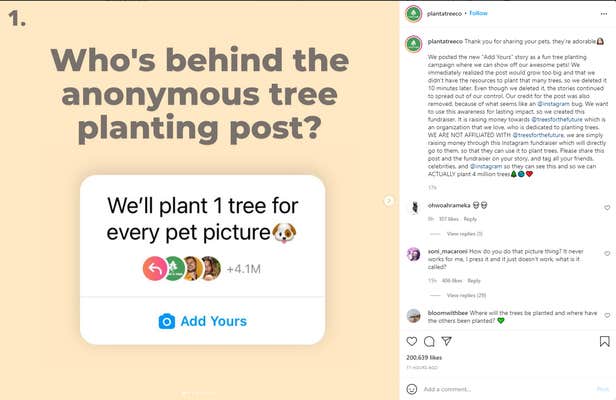Open the more options ellipsis menu
The height and width of the screenshot is (400, 616).
(603, 13)
